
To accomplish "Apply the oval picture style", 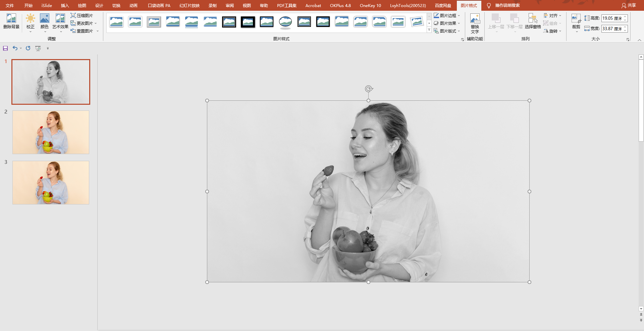I will pyautogui.click(x=285, y=22).
